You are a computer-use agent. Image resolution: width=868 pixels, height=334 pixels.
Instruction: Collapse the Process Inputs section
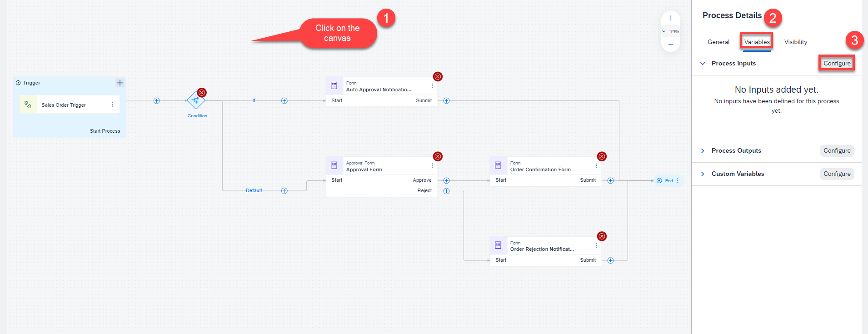pos(703,64)
